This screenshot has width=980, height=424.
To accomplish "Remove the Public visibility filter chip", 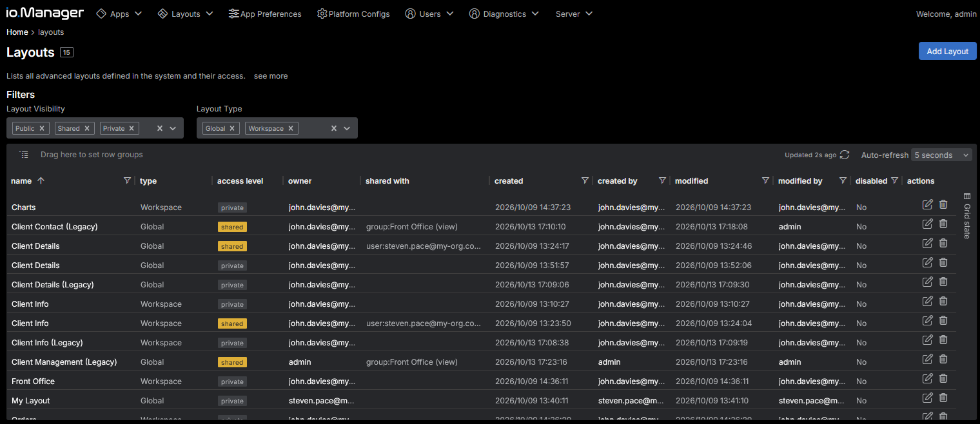I will (x=42, y=128).
